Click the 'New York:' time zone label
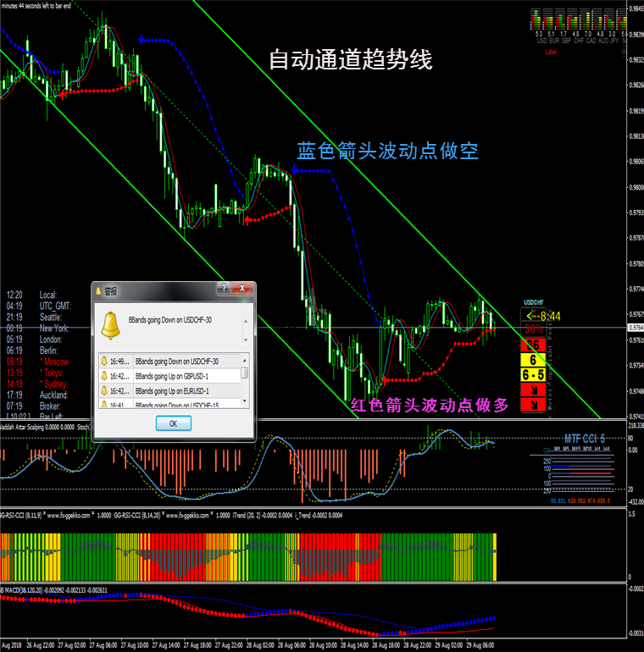Image resolution: width=644 pixels, height=652 pixels. [53, 329]
